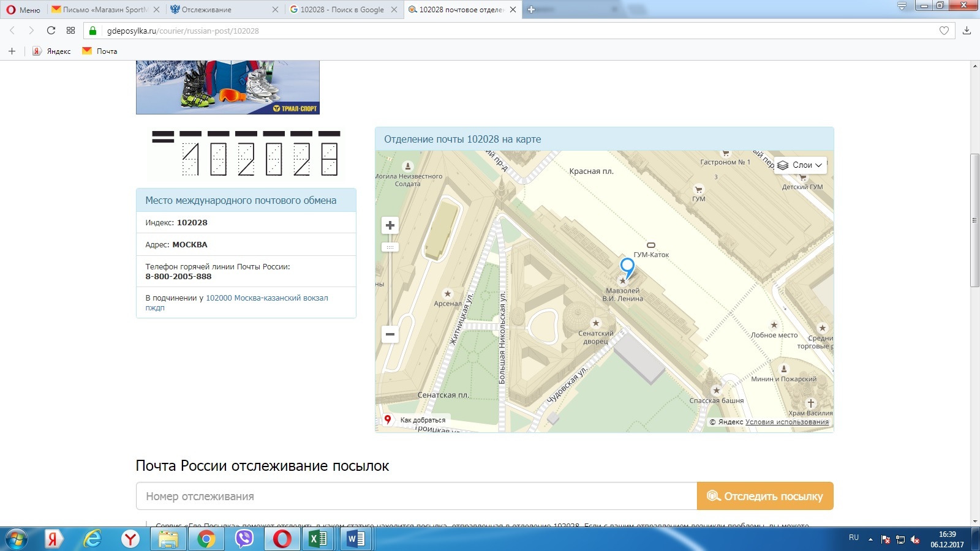Viewport: 980px width, 551px height.
Task: Open the Opera Меню button
Action: coord(23,10)
